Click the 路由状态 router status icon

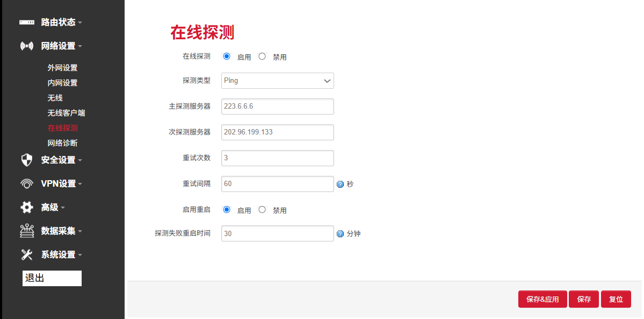click(x=26, y=22)
